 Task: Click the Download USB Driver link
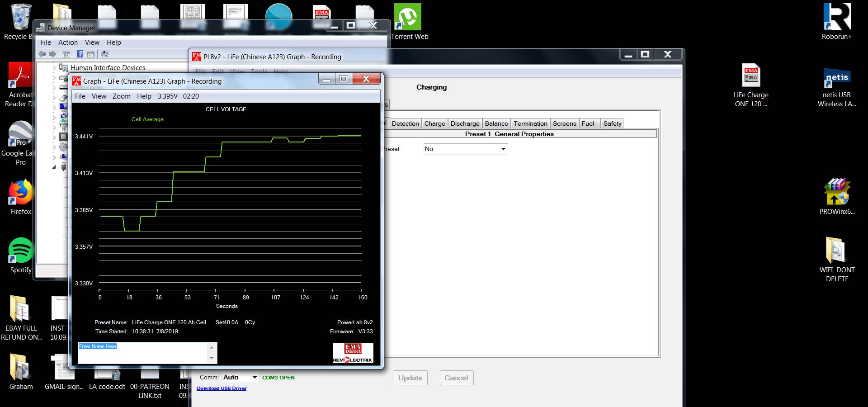pyautogui.click(x=222, y=388)
